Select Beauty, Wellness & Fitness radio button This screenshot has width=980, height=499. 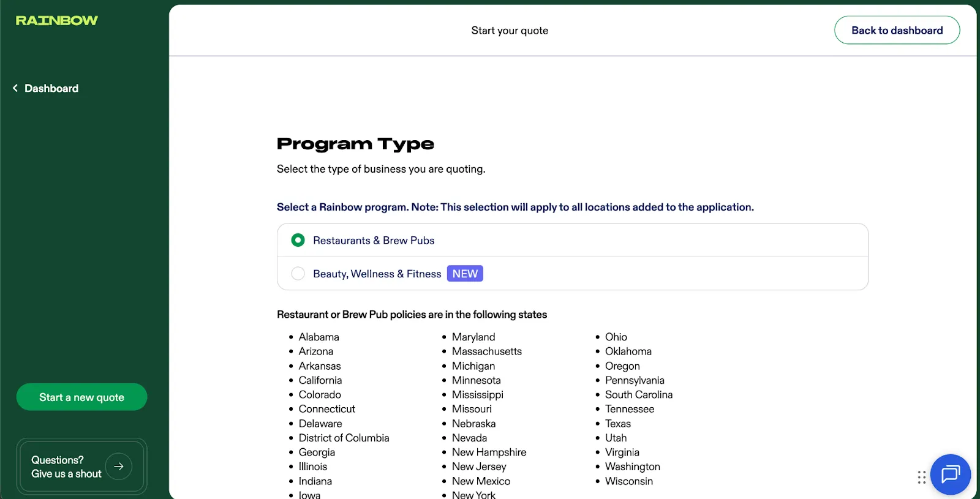[x=298, y=274]
